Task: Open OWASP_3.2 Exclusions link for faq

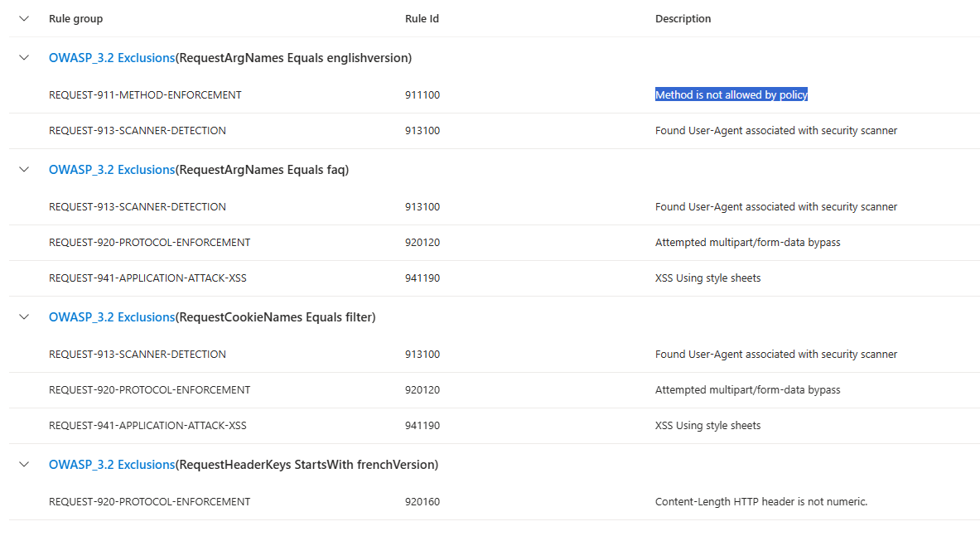Action: (x=111, y=170)
